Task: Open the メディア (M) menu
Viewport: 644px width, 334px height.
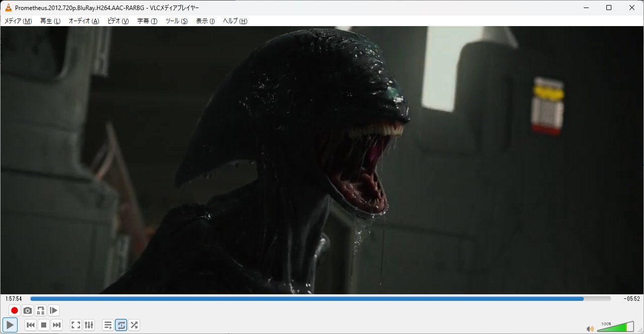Action: pos(18,21)
